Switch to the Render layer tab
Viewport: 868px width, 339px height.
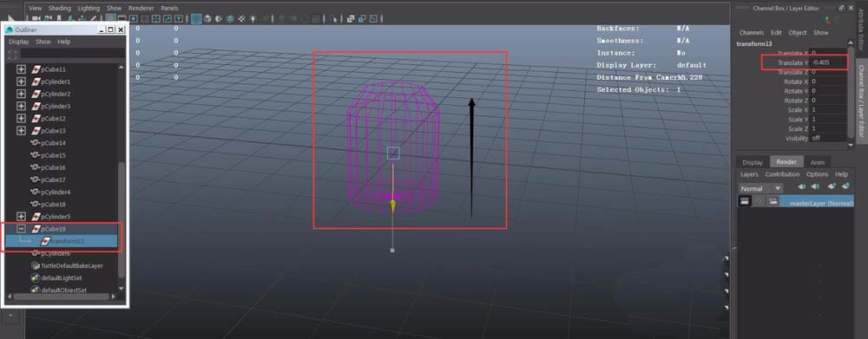786,162
